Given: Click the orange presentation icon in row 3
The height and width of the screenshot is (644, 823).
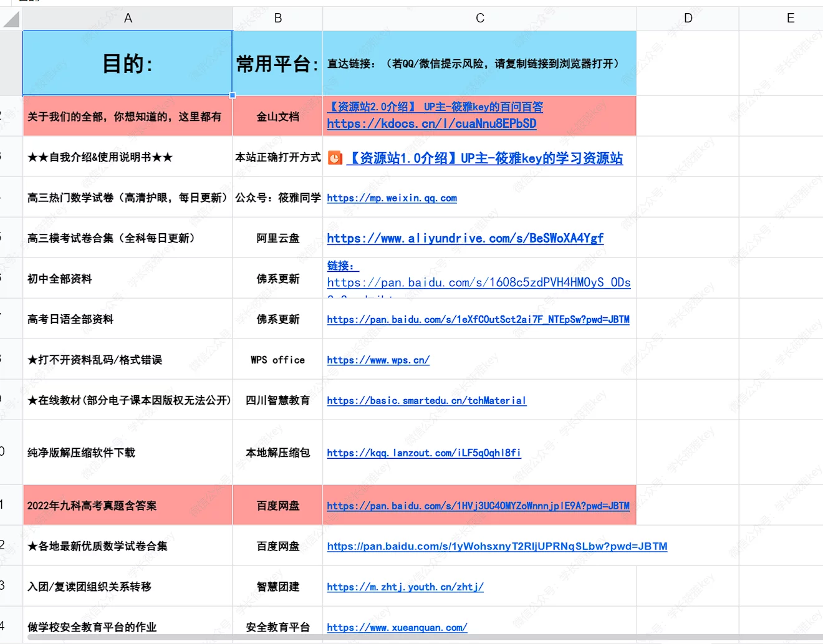Looking at the screenshot, I should click(335, 158).
